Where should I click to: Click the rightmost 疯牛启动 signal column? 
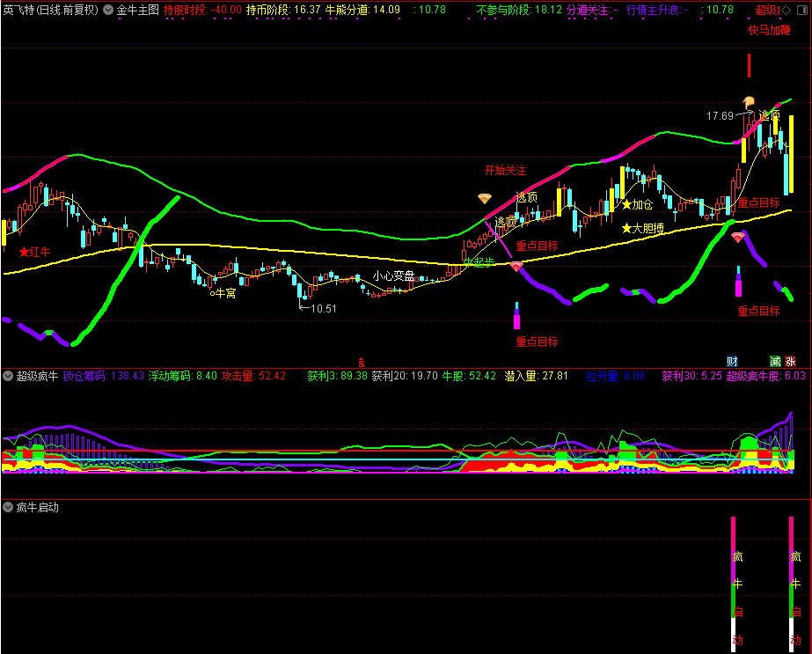791,584
